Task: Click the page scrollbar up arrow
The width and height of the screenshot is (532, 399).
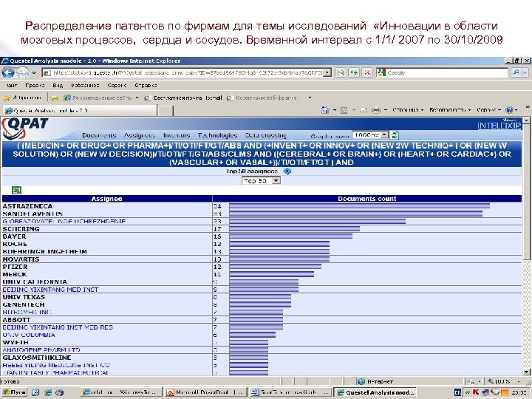Action: click(x=526, y=120)
